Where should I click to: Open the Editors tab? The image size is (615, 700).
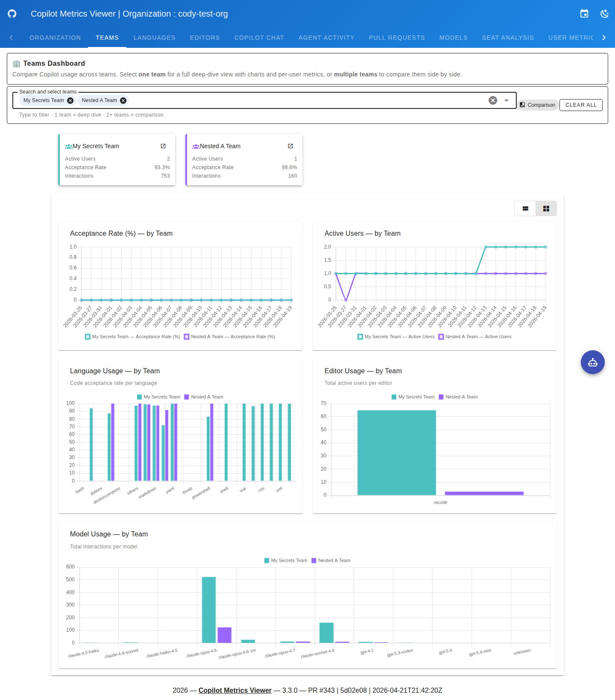(205, 38)
